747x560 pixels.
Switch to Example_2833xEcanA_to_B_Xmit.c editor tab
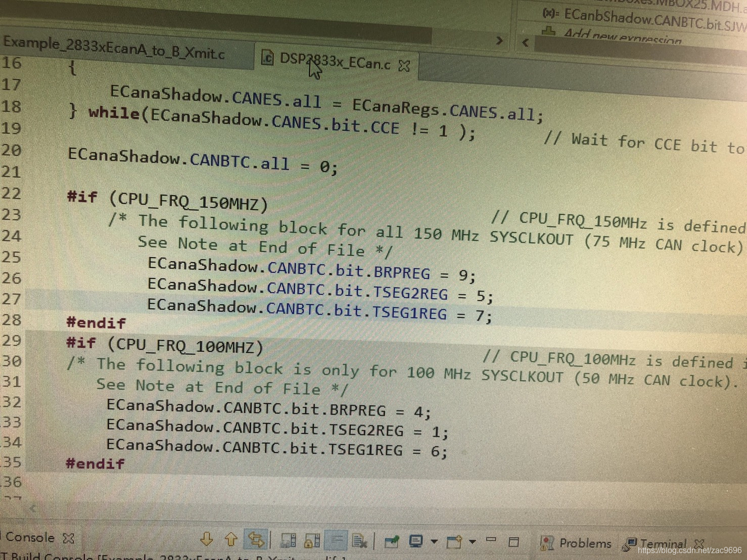(x=114, y=49)
